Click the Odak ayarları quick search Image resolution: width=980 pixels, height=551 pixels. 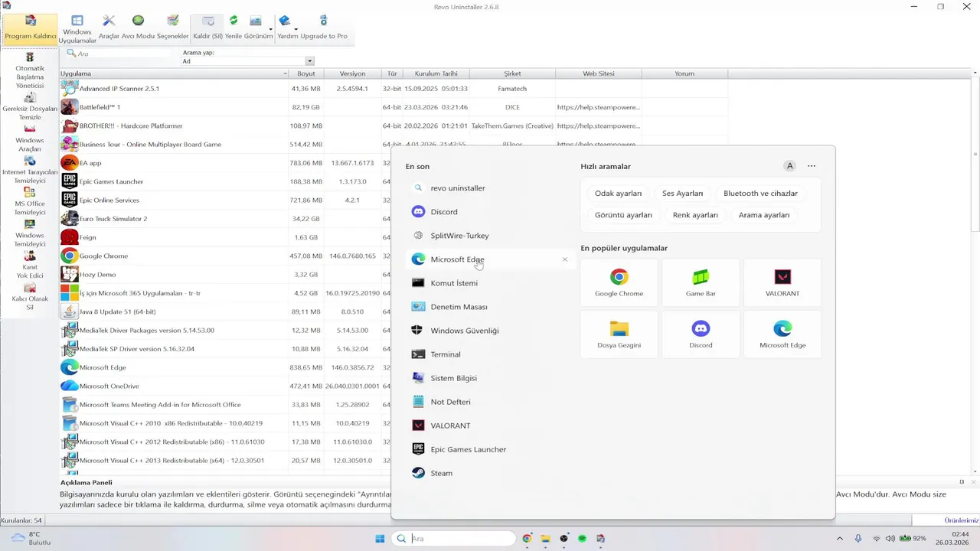(x=618, y=194)
